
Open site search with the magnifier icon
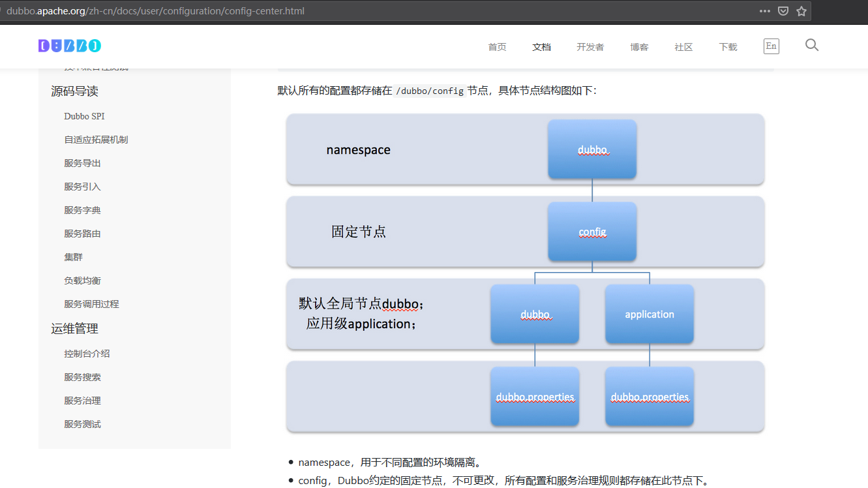811,45
